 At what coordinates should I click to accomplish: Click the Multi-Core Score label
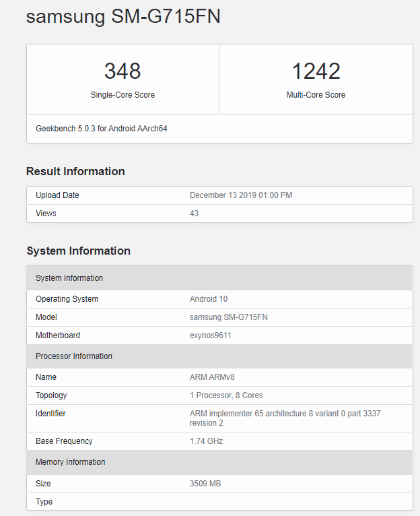(316, 95)
